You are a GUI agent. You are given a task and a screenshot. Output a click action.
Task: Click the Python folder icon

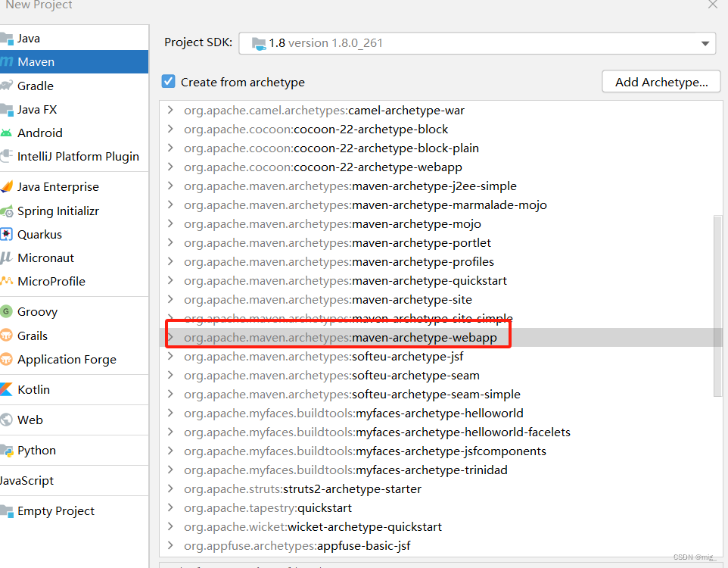point(7,451)
